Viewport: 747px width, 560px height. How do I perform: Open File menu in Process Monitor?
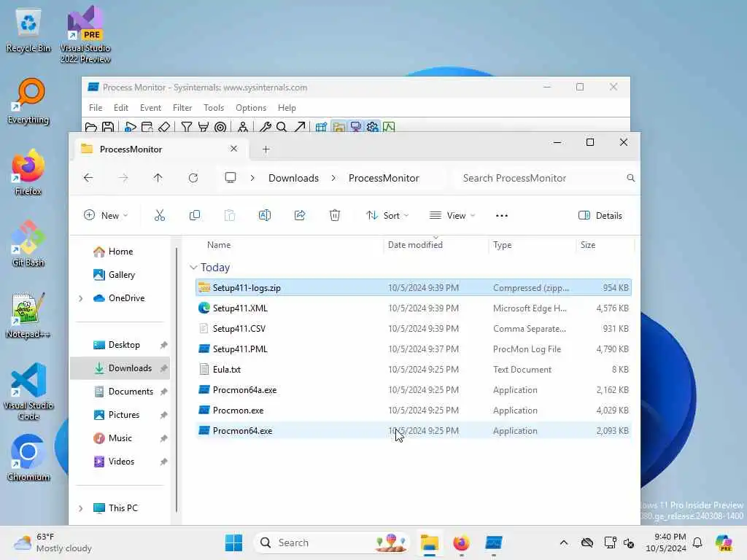96,108
